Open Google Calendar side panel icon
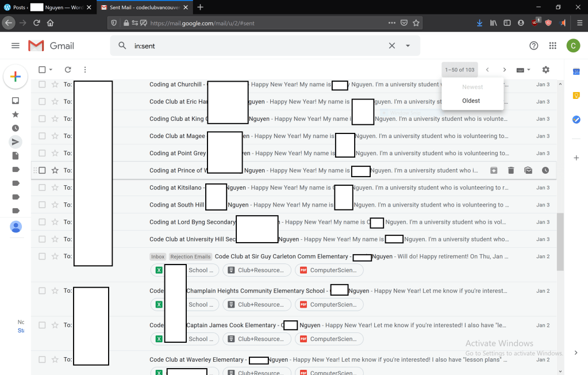This screenshot has width=588, height=375. [x=576, y=71]
